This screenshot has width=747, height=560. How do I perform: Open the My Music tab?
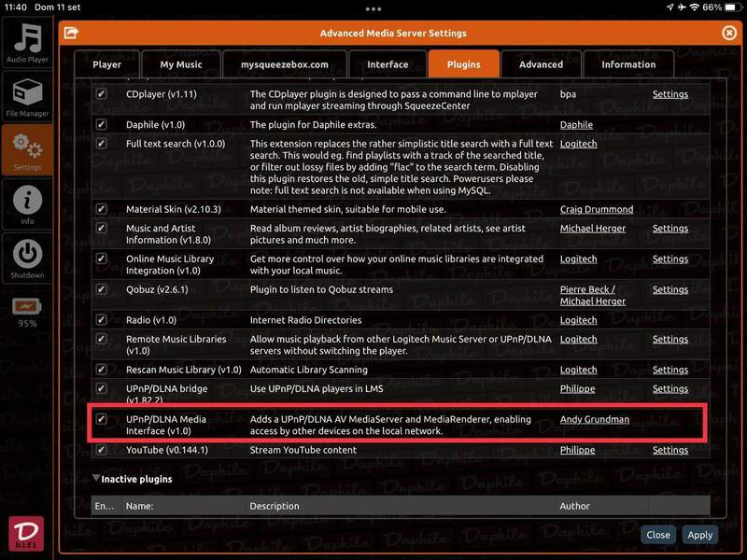click(x=180, y=64)
